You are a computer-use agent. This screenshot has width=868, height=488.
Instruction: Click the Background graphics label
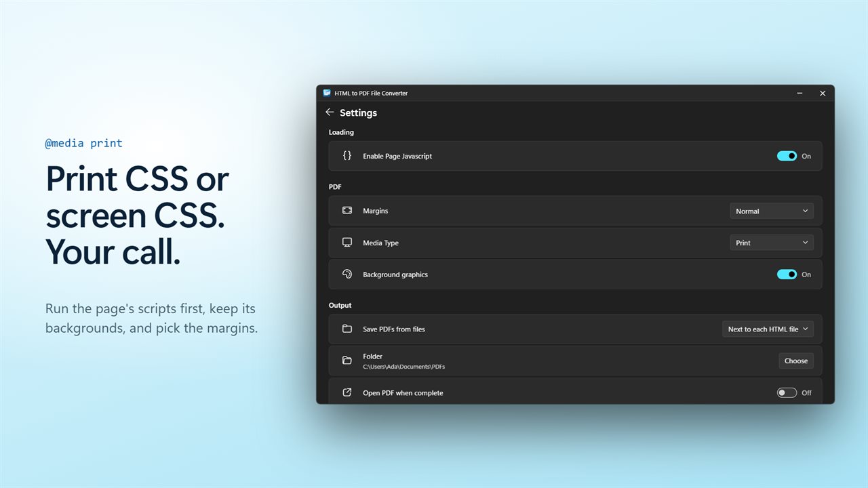click(x=395, y=274)
